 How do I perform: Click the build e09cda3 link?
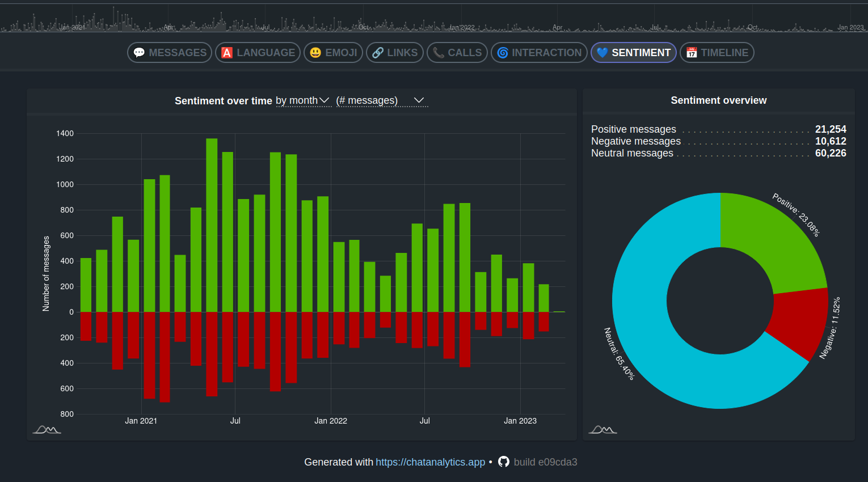pos(545,462)
